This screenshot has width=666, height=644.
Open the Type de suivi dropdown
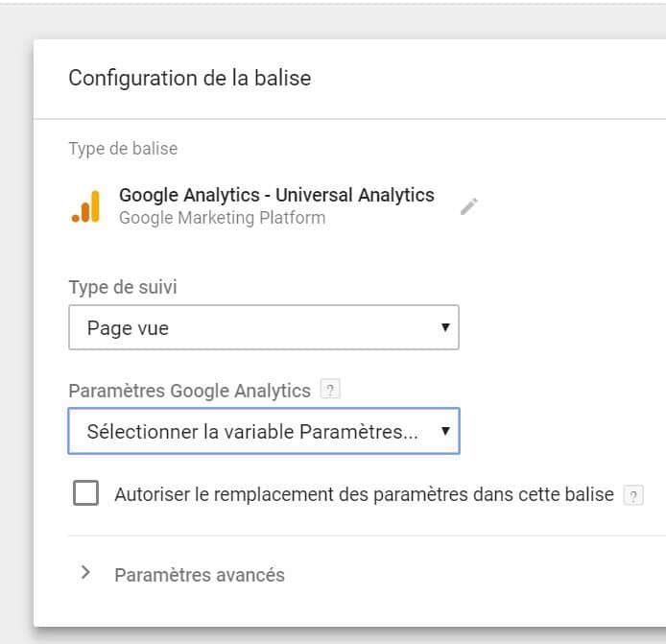coord(264,327)
